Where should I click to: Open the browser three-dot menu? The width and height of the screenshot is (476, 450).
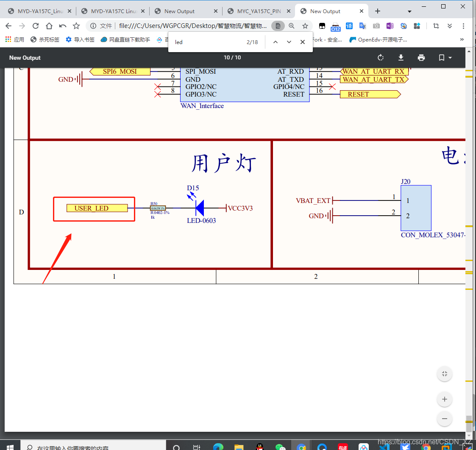point(463,26)
